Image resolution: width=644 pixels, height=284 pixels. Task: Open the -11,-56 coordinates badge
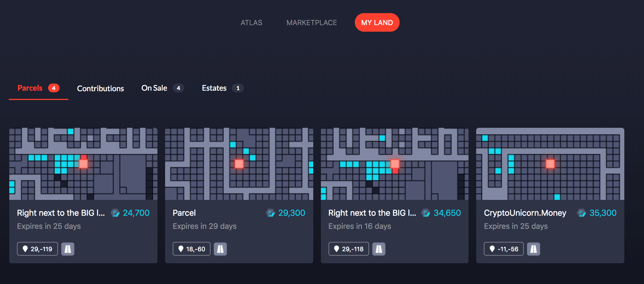point(504,249)
